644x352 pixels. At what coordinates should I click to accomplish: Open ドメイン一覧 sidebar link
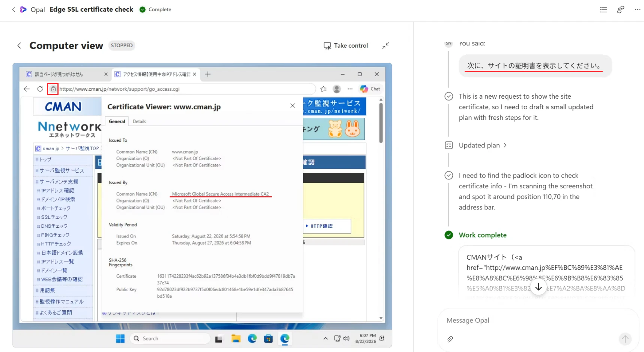[x=54, y=271]
